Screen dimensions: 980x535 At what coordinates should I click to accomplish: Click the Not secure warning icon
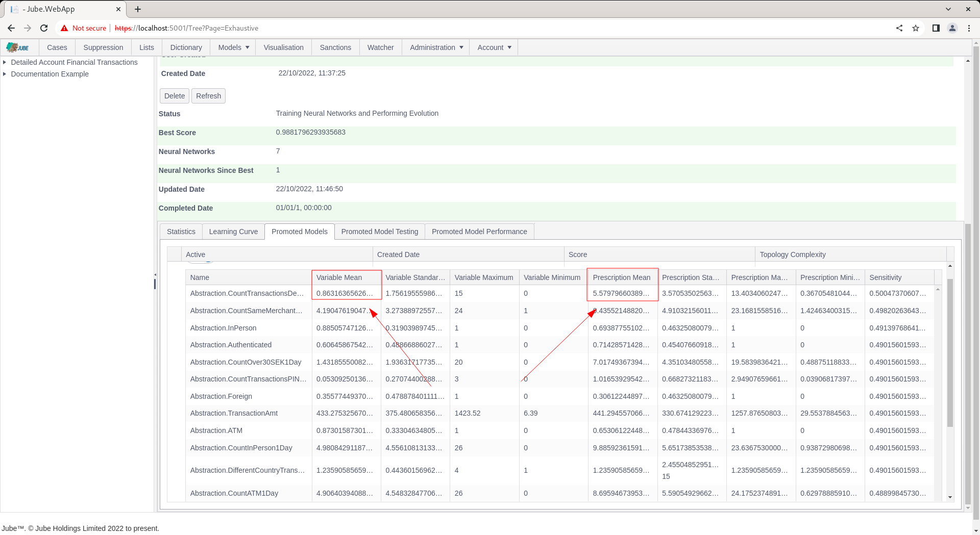pos(64,28)
